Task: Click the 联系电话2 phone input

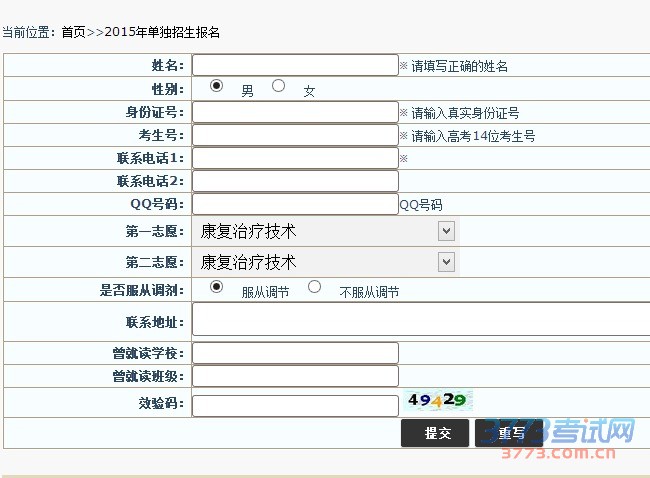Action: (295, 181)
